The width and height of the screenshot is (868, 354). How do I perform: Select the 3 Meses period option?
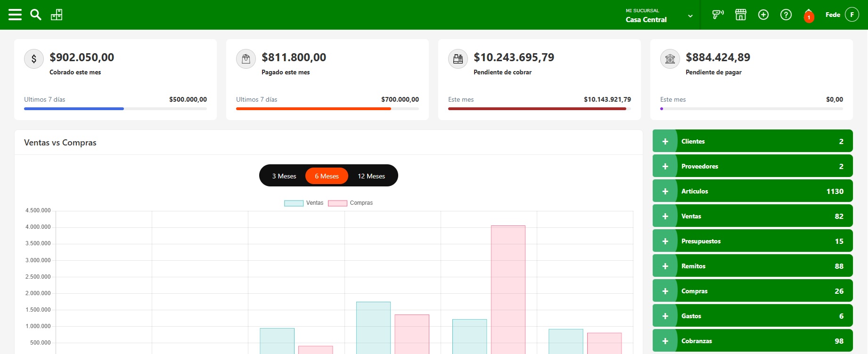[284, 176]
